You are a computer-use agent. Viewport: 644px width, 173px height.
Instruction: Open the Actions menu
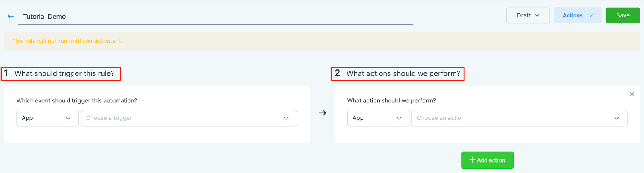point(577,15)
